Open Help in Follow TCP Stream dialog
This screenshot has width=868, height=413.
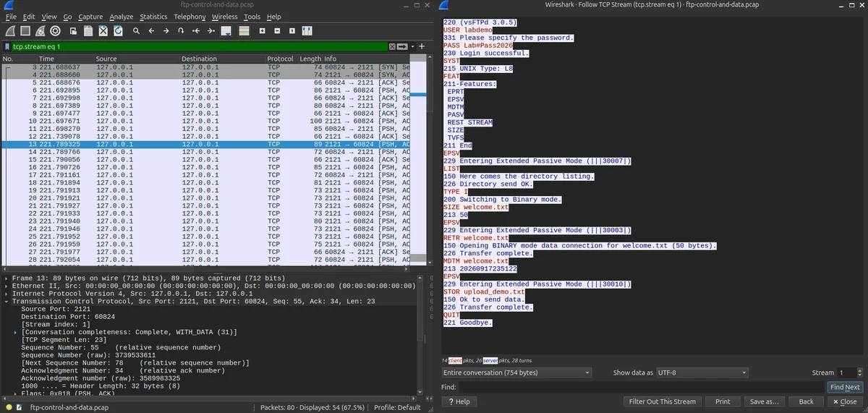coord(459,401)
